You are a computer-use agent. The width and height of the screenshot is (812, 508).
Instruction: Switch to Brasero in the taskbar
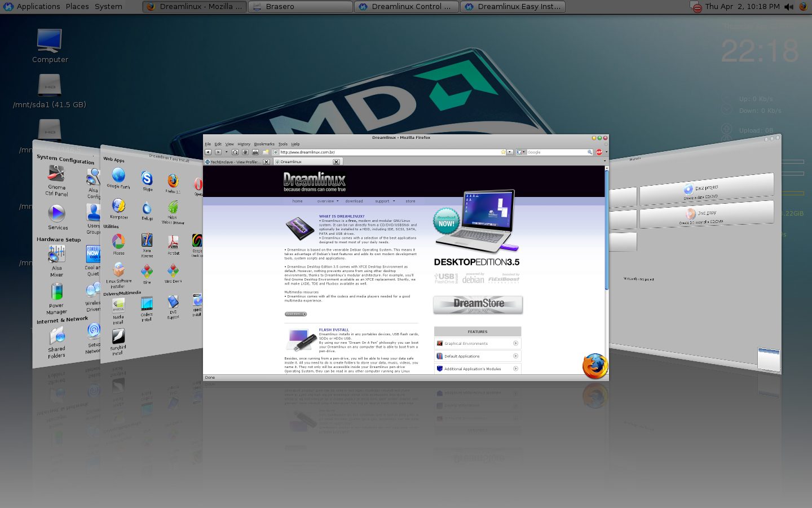(301, 7)
